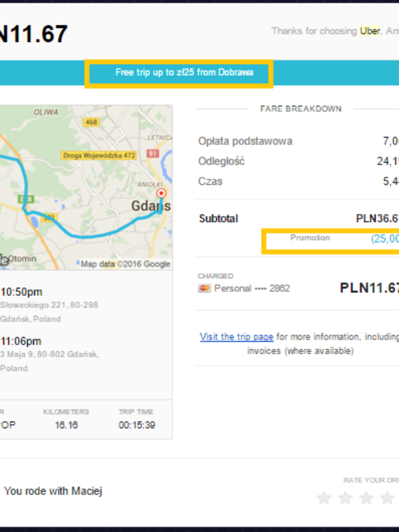Click the Subtotal row in fare breakdown
Screen dimensions: 399x532
(x=299, y=219)
